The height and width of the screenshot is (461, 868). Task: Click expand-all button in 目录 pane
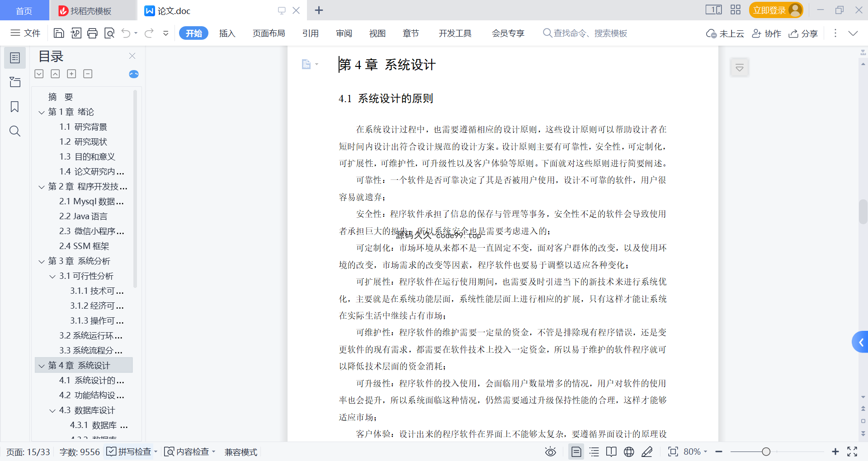click(x=39, y=74)
